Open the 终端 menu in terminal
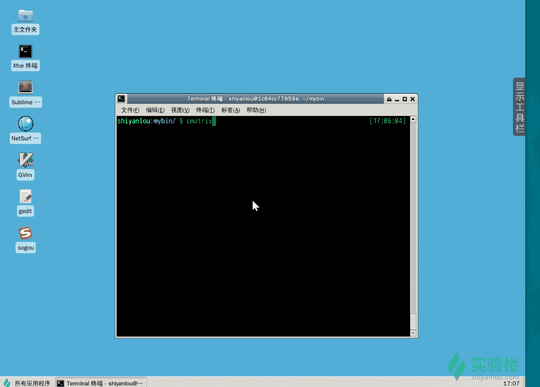Viewport: 540px width, 387px height. (x=205, y=110)
